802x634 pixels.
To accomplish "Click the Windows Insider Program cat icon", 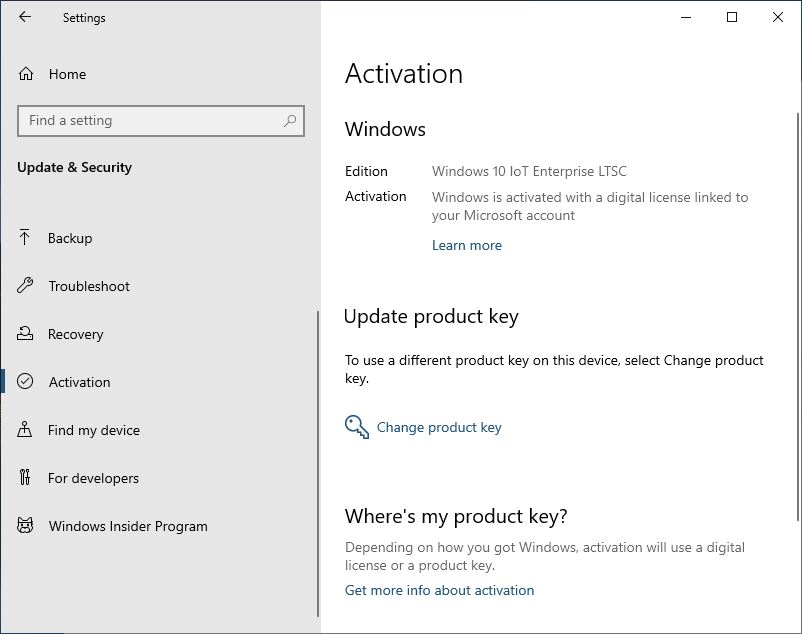I will click(x=25, y=526).
